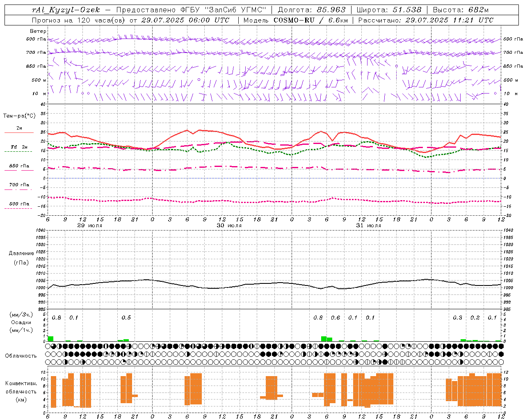The image size is (525, 420).
Task: Click the dashed pink line sample under 700 гПа legend
Action: click(19, 190)
